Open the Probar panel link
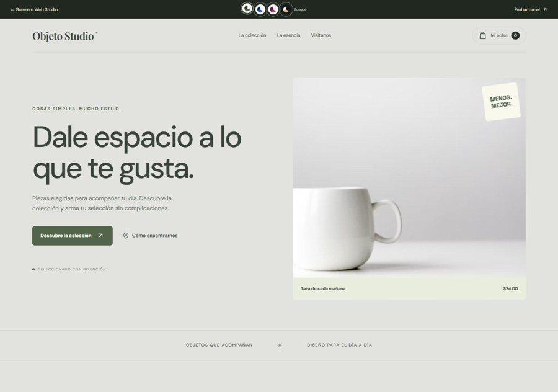Image resolution: width=558 pixels, height=392 pixels. (530, 9)
